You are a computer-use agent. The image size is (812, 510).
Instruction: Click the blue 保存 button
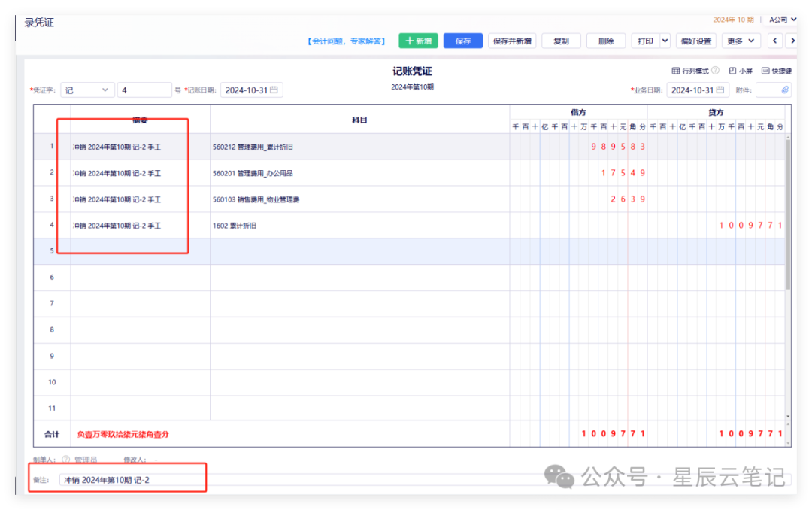[463, 41]
